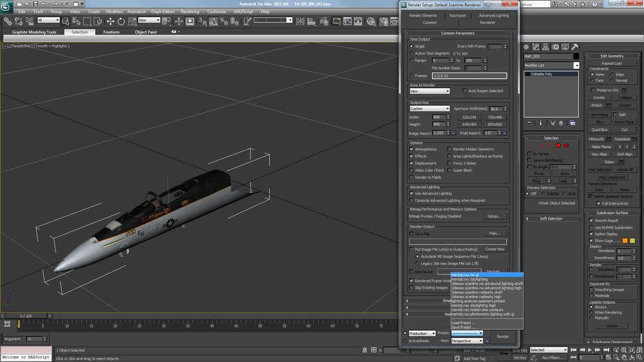Screen dimensions: 644x362
Task: Open the Utilities hammer panel tab
Action: [x=575, y=47]
